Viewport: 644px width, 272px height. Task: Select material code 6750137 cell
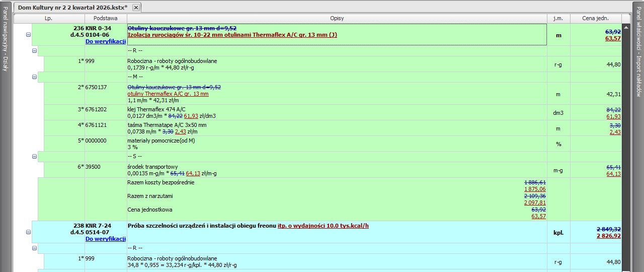point(105,94)
